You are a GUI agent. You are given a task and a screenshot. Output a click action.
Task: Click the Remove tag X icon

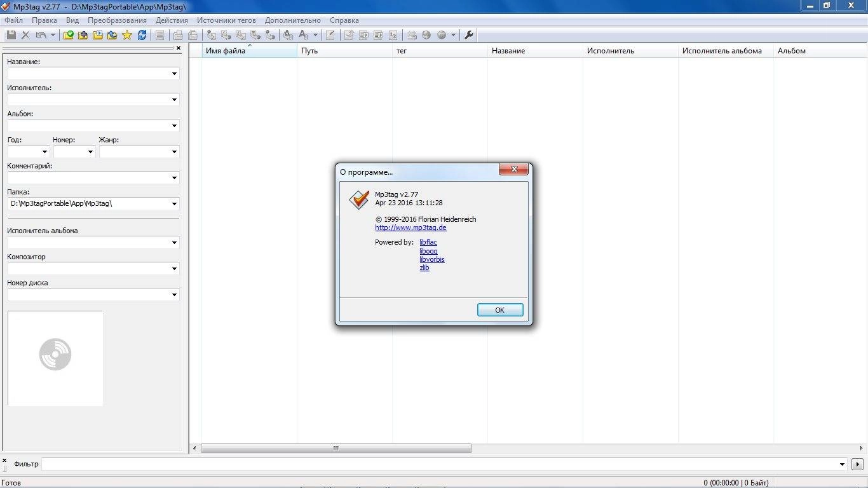tap(25, 35)
